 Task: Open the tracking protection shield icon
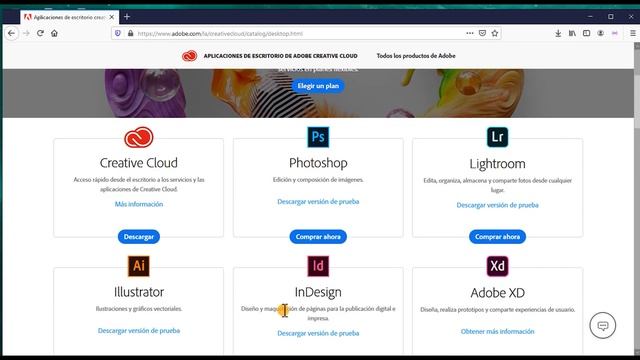point(118,33)
